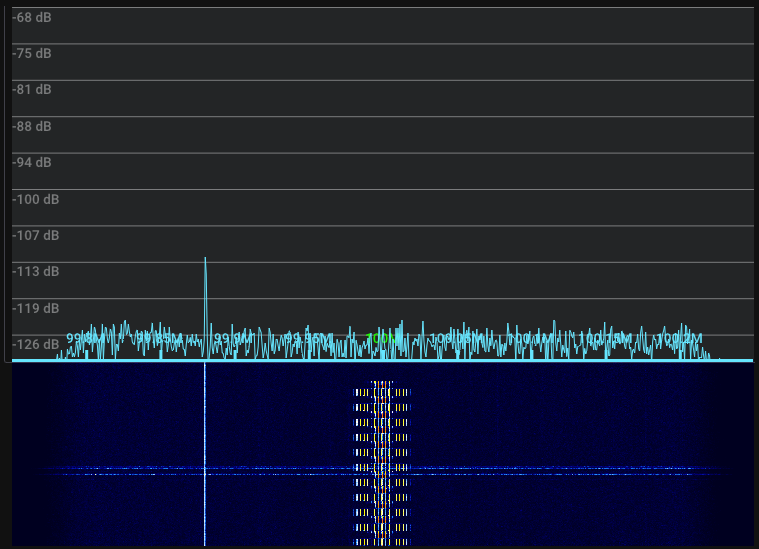Select the 100.1M frequency tick label

(531, 338)
